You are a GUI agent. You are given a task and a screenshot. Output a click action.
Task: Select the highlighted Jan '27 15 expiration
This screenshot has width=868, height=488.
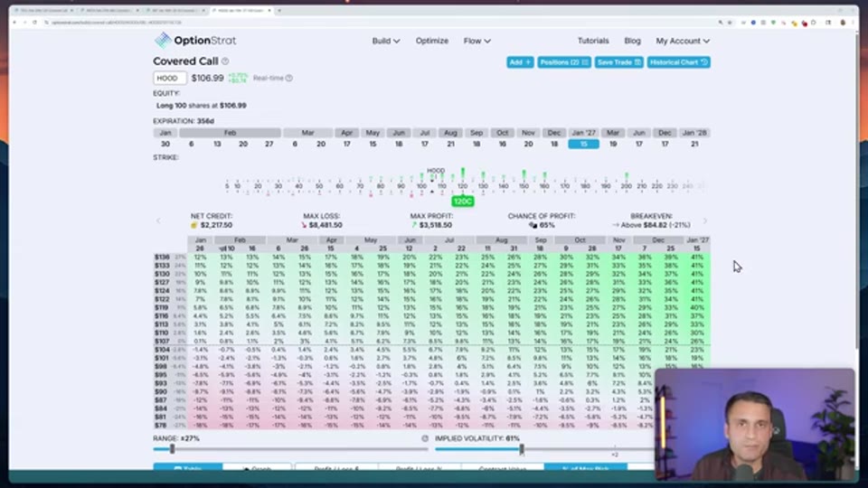[x=583, y=144]
